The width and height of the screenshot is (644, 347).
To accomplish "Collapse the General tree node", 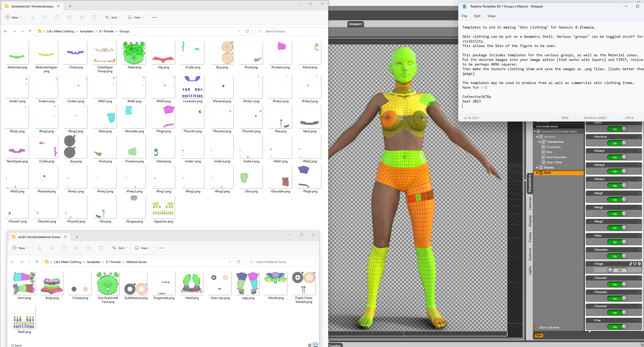I will coord(537,137).
